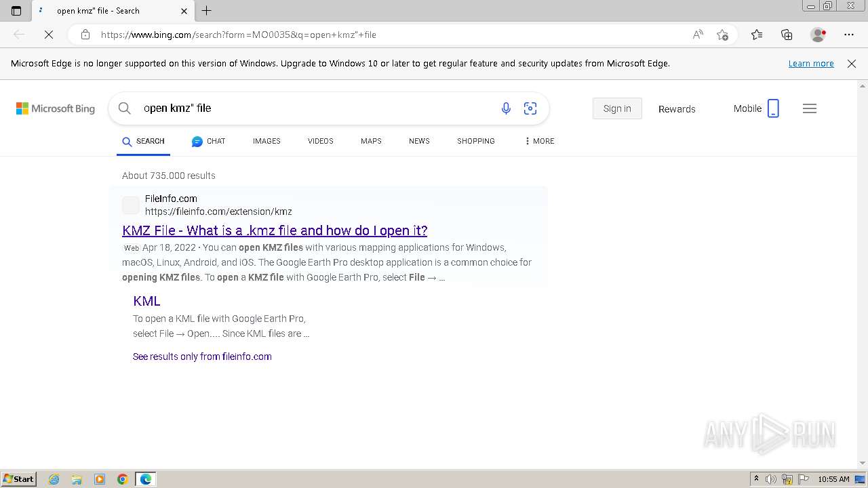Open Collections icon in toolbar
Image resolution: width=868 pixels, height=488 pixels.
[787, 35]
